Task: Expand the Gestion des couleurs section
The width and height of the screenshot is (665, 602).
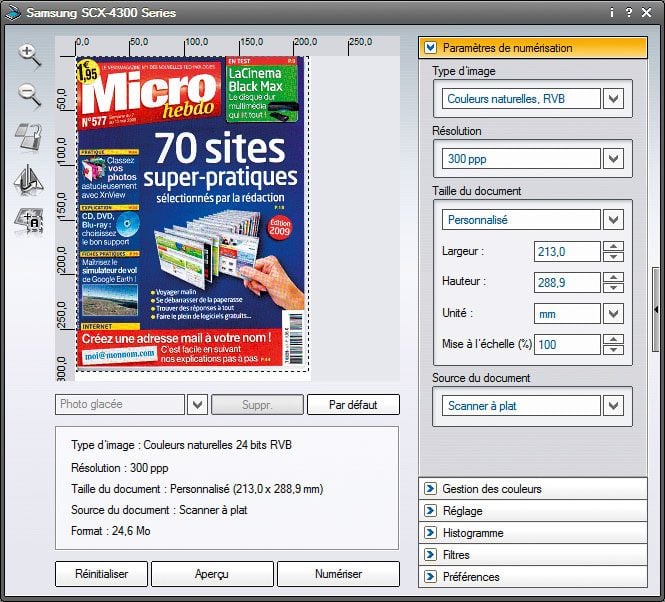Action: tap(431, 489)
